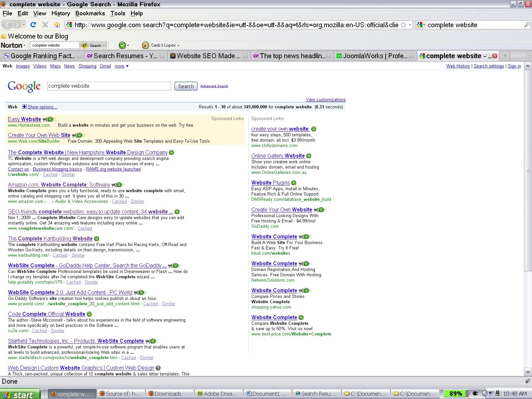The width and height of the screenshot is (532, 399).
Task: Click the Welcome to our Blog feed bookmark
Action: tap(35, 36)
